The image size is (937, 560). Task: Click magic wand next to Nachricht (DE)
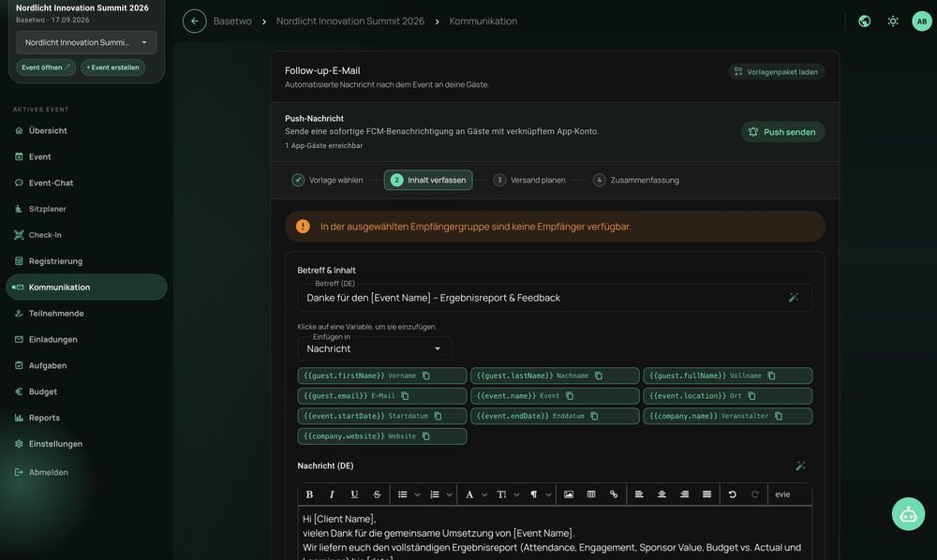(800, 465)
